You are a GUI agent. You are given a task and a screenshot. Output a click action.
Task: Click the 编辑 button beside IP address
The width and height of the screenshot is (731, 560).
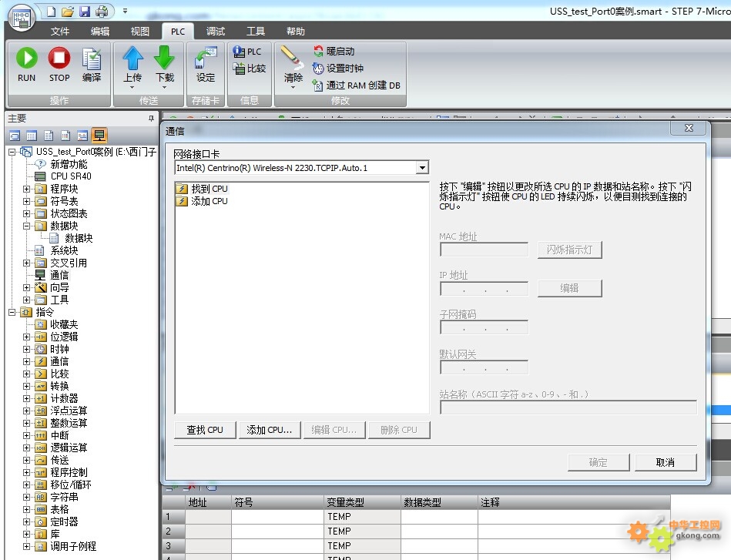570,288
